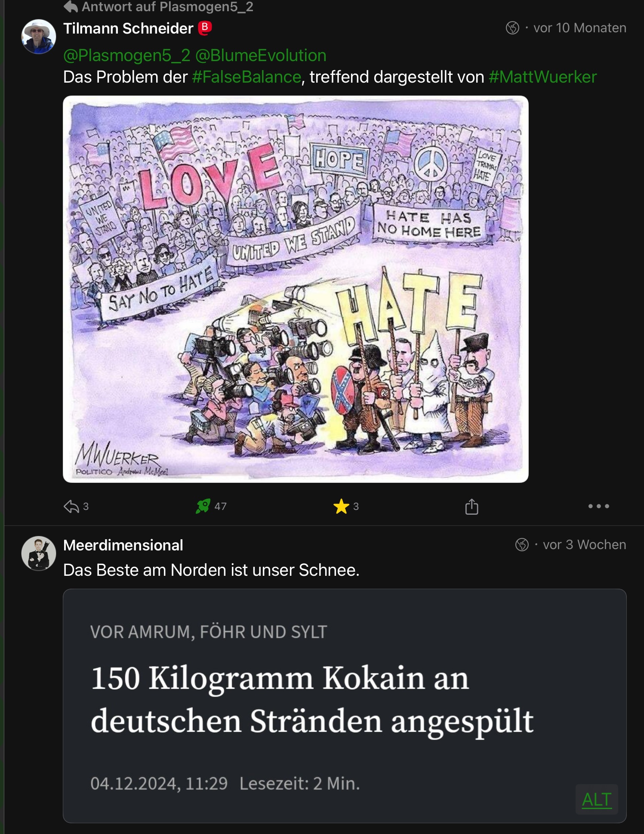The image size is (644, 834).
Task: Open Meerdimensional's profile avatar
Action: pos(39,553)
